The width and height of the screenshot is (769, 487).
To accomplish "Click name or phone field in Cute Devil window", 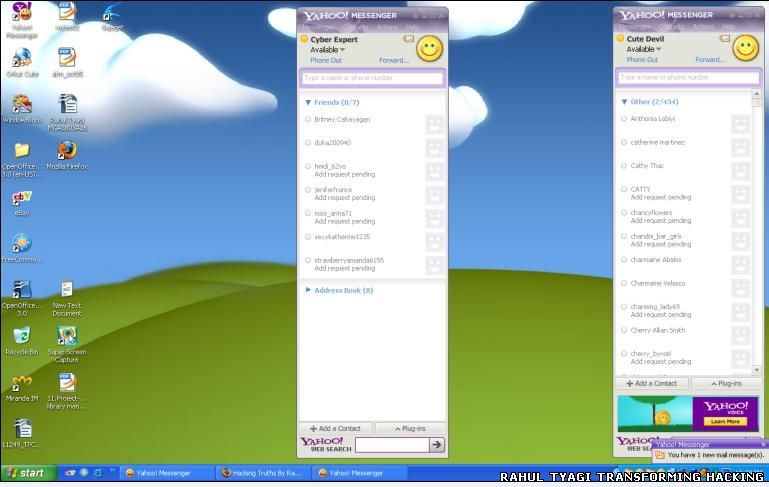I will (x=688, y=77).
